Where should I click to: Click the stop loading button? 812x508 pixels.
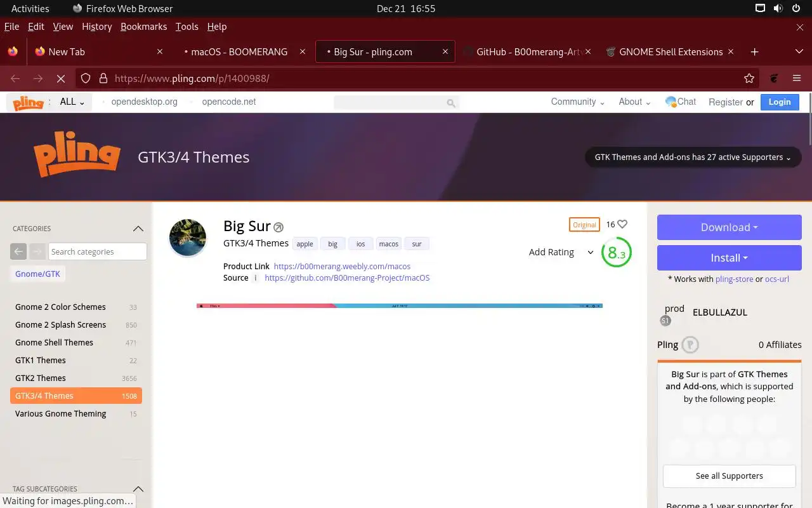(x=61, y=78)
